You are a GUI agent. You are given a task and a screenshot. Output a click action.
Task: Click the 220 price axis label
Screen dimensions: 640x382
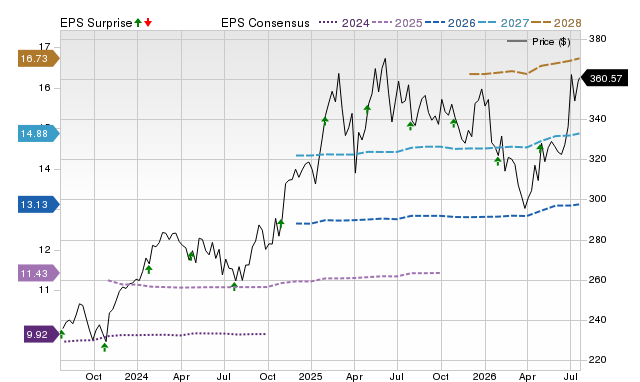click(x=597, y=360)
